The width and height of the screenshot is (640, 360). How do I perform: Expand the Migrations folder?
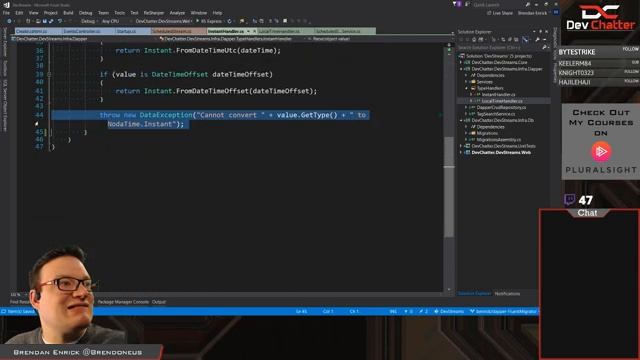click(x=466, y=133)
